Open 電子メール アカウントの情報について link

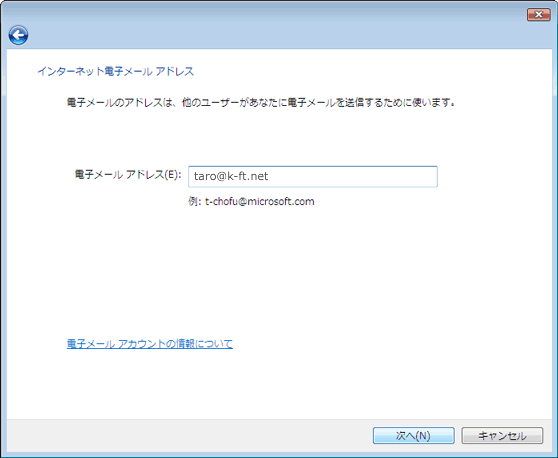click(150, 344)
